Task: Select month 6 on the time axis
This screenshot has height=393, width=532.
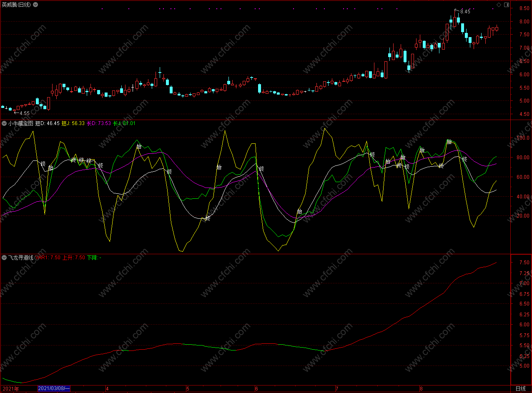Action: click(x=256, y=389)
